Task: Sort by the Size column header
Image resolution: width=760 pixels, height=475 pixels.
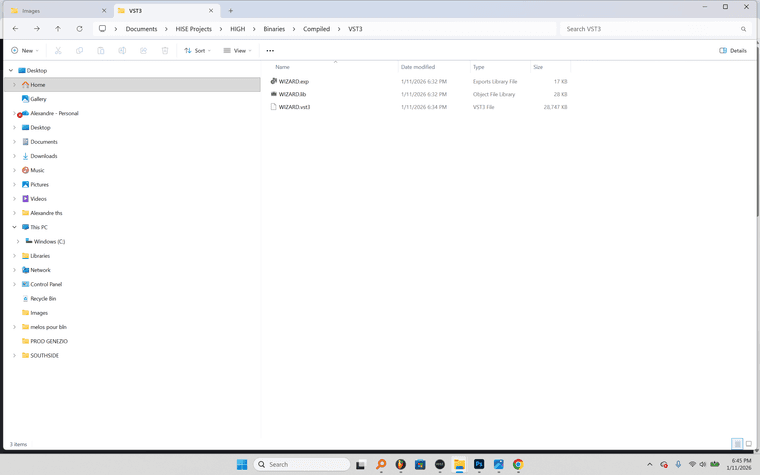Action: click(550, 67)
